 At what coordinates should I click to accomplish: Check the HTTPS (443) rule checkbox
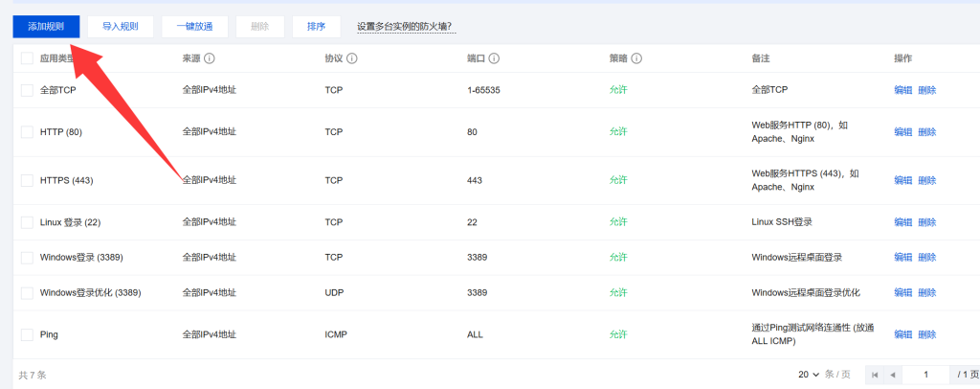(27, 180)
